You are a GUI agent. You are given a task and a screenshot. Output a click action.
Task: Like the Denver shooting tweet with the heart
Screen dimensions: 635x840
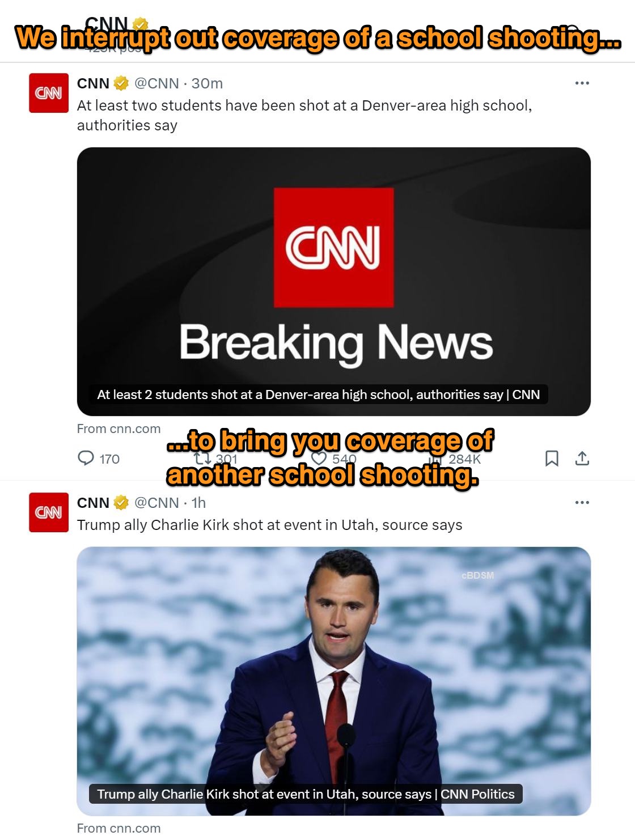pos(320,459)
